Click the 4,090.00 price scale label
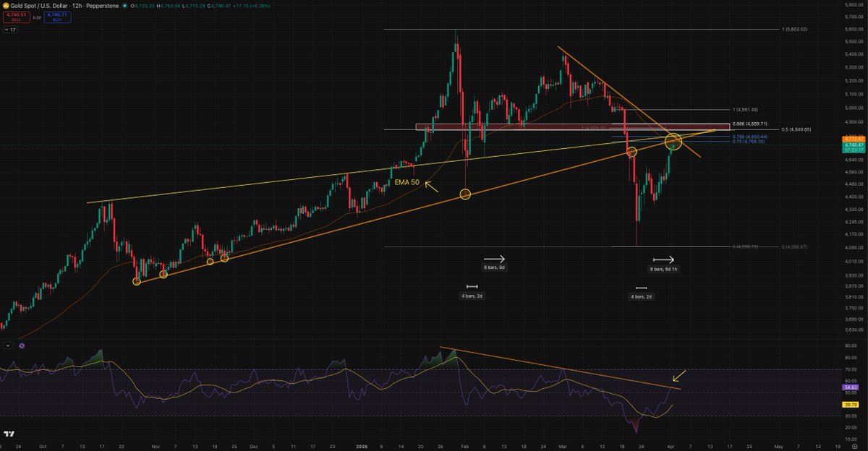 854,248
